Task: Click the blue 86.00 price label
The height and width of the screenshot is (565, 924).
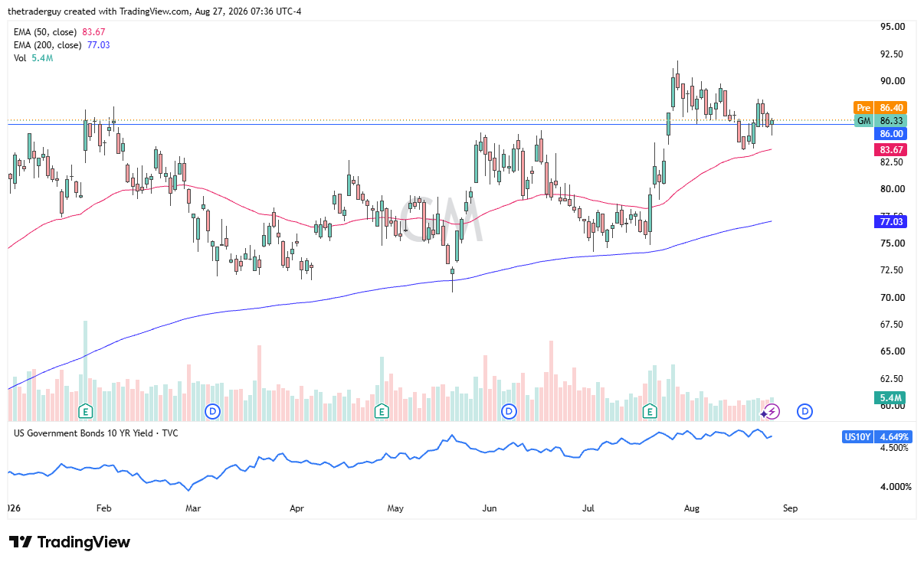Action: 891,134
